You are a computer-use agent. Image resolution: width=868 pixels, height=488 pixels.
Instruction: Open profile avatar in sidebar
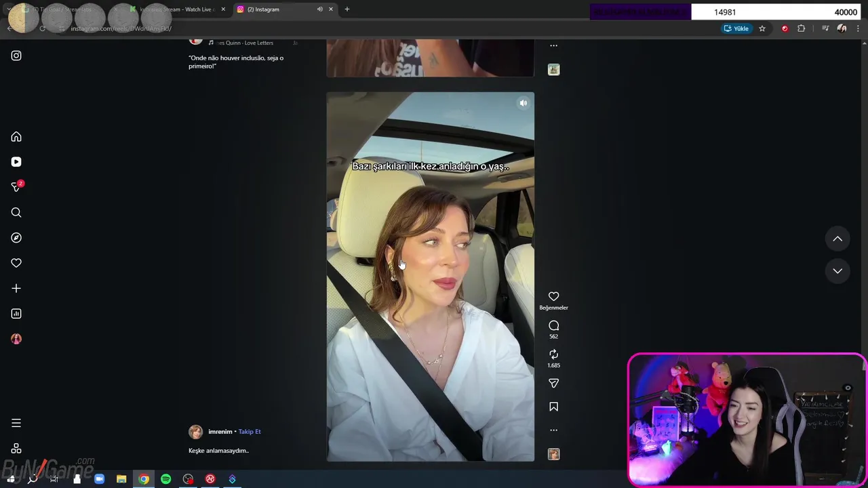[x=16, y=339]
